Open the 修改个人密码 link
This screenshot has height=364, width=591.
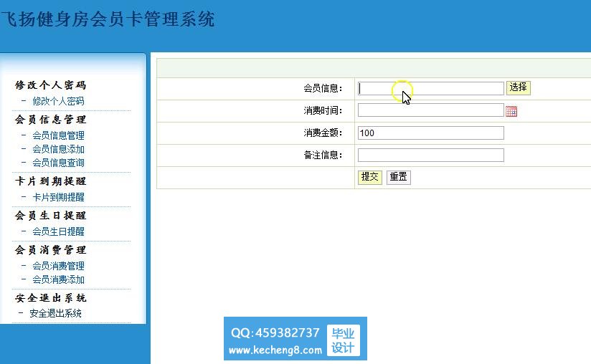(58, 101)
